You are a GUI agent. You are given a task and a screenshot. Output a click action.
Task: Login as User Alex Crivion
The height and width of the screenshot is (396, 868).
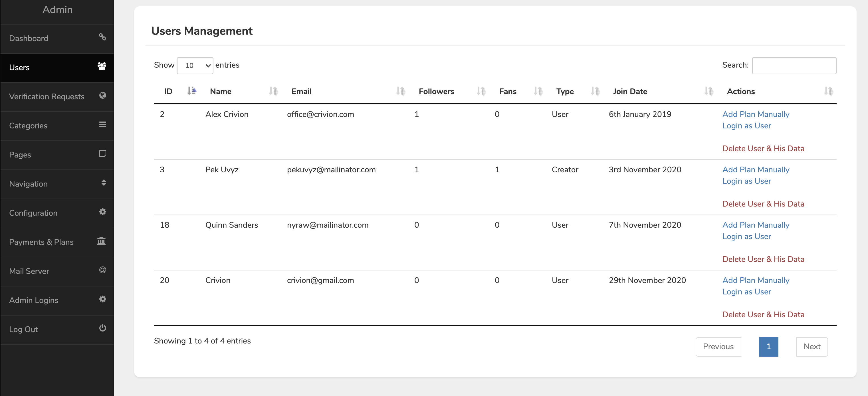click(747, 126)
